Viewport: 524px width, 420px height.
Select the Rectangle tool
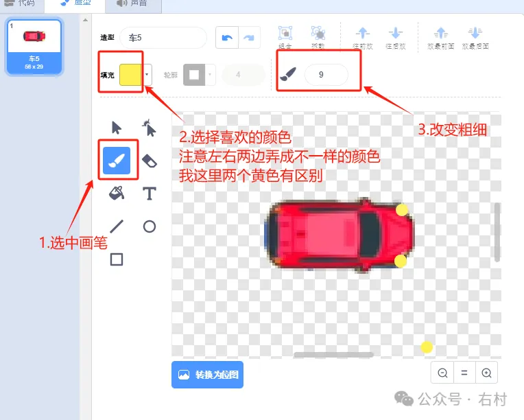click(x=117, y=259)
